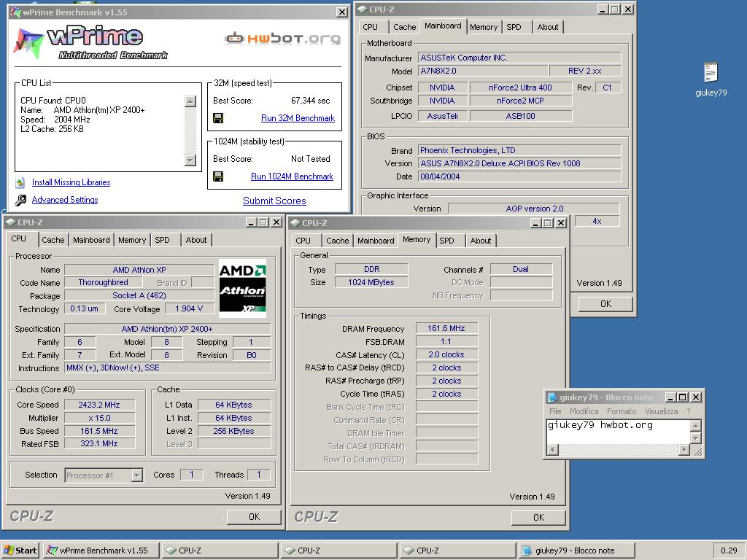747x560 pixels.
Task: Click the floppy save icon beside 1024M benchmark
Action: point(218,176)
